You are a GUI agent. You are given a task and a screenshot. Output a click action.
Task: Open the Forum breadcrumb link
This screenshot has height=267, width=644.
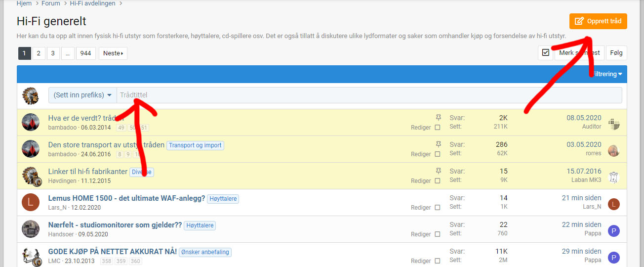(51, 3)
